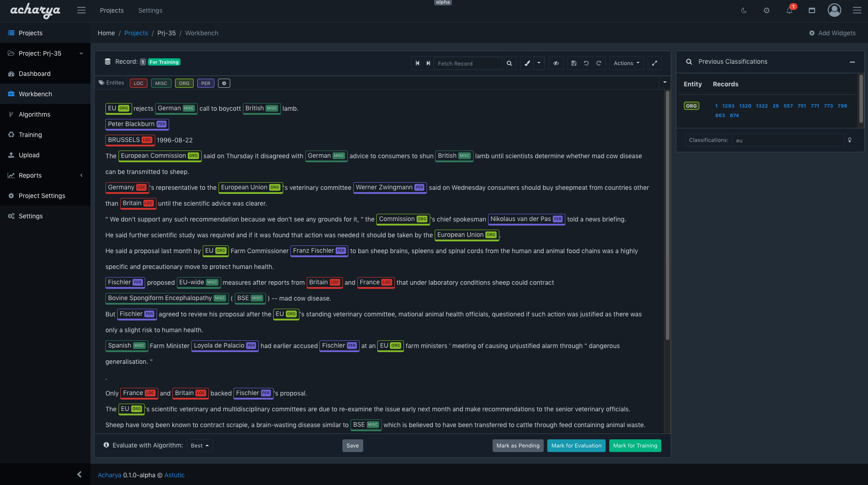Open entity settings via the gear icon
The width and height of the screenshot is (868, 485).
pos(224,83)
